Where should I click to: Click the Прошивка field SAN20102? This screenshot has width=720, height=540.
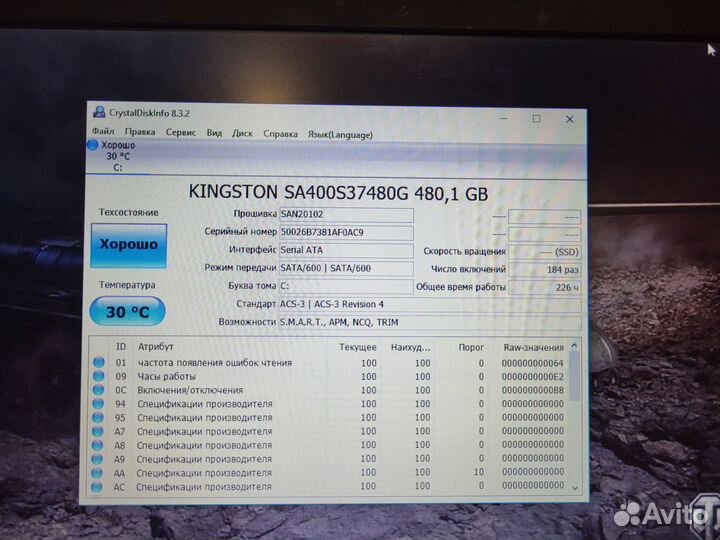[346, 214]
